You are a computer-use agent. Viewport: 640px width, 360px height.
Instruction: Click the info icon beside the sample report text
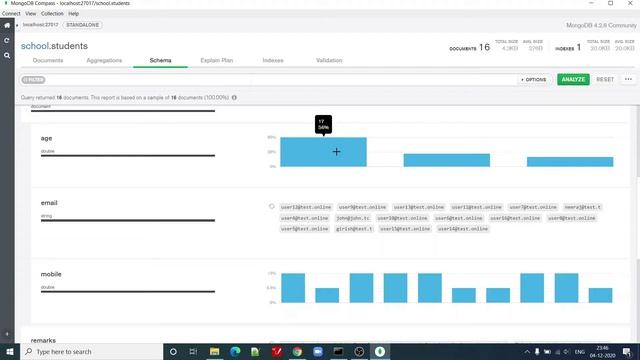click(x=234, y=98)
